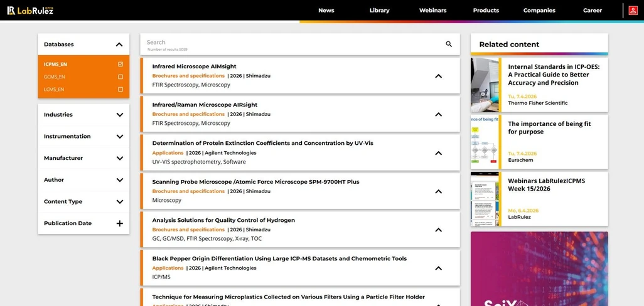Viewport: 644px width, 306px height.
Task: Toggle chevron on Analysis Solutions Hydrogen entry
Action: coord(438,230)
